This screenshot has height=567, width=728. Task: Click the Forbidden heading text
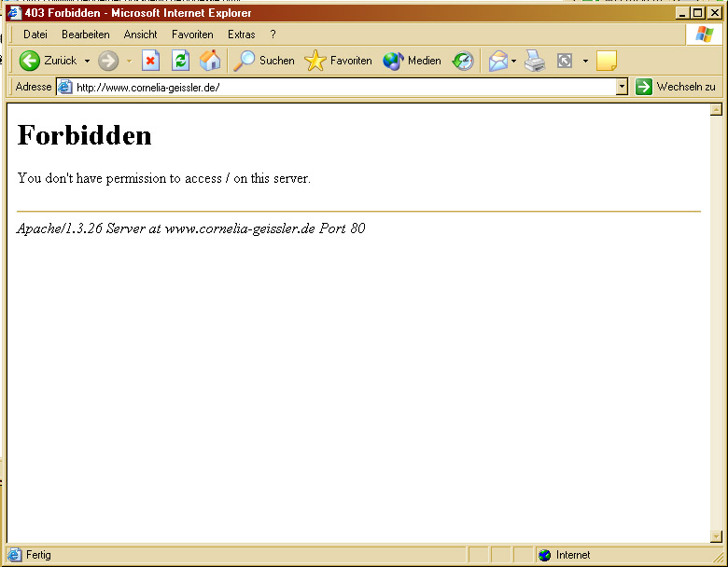[x=85, y=135]
